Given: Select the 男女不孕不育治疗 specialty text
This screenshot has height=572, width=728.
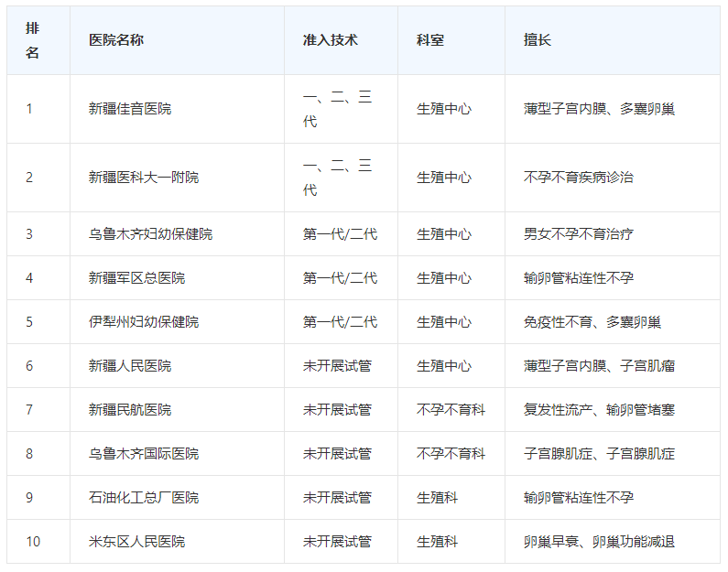Looking at the screenshot, I should click(579, 234).
